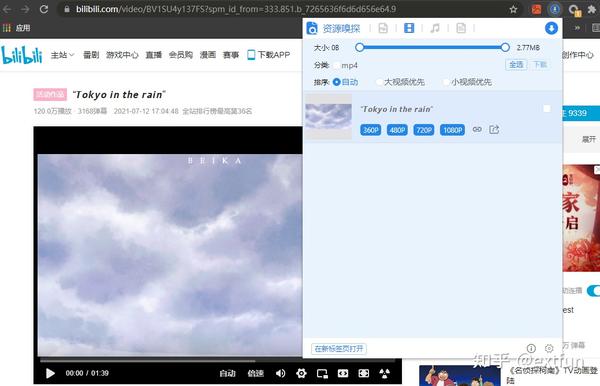Open the browser extensions puzzle icon
The image size is (600, 386).
coord(592,9)
